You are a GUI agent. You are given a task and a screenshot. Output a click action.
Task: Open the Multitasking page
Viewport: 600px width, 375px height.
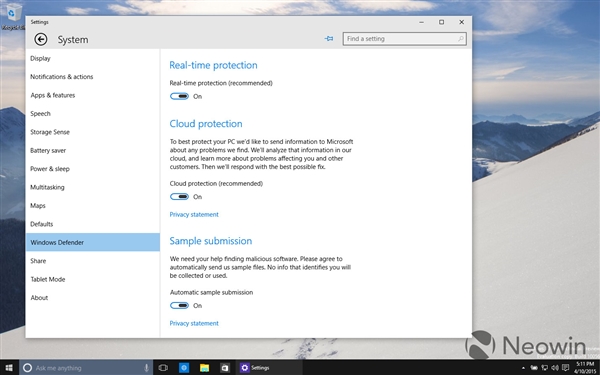[93, 187]
